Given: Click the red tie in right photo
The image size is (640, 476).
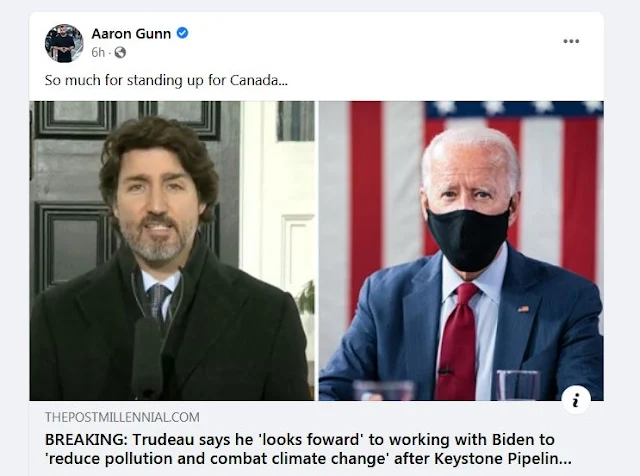Looking at the screenshot, I should (458, 341).
